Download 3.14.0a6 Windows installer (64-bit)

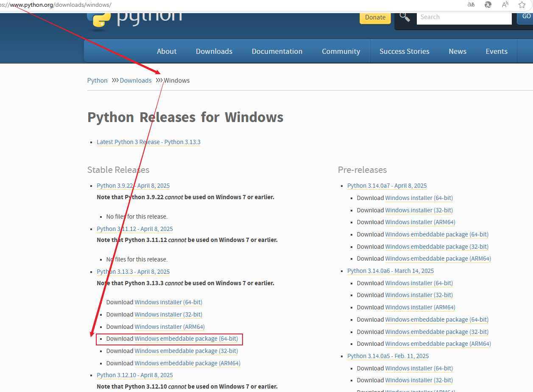pyautogui.click(x=419, y=283)
